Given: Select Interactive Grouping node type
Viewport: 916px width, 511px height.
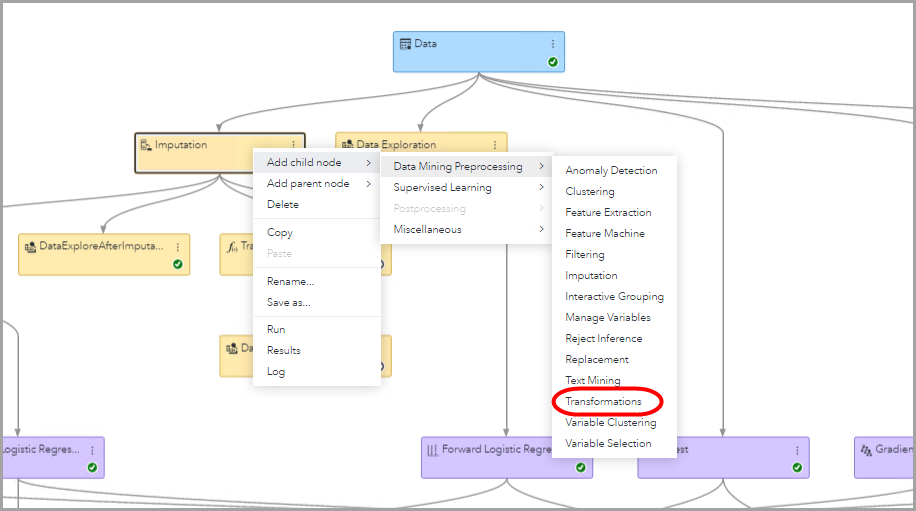Looking at the screenshot, I should [614, 297].
